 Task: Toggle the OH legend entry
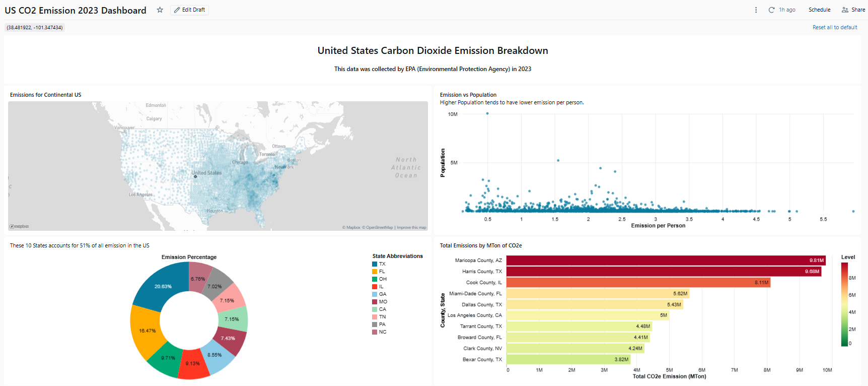(383, 279)
